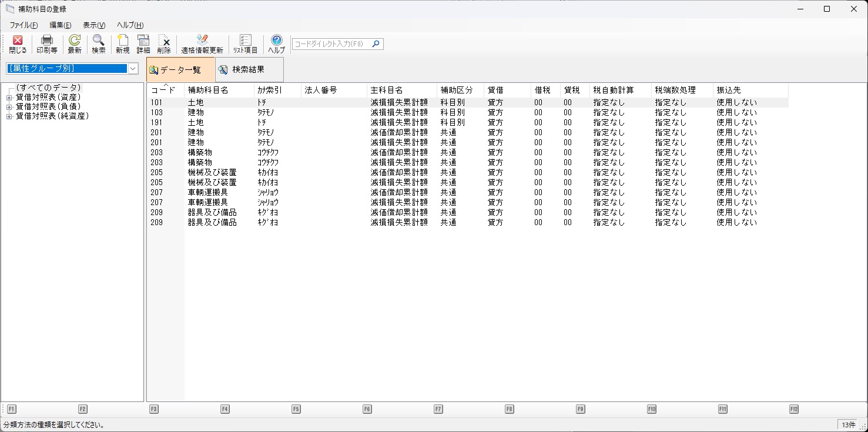Select (すべてのデータ) in the tree
868x432 pixels.
click(48, 88)
